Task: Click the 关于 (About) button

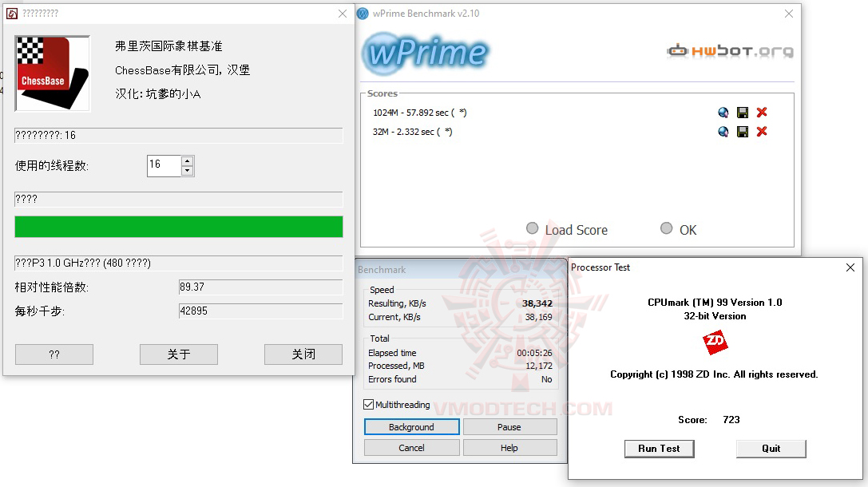Action: point(179,354)
